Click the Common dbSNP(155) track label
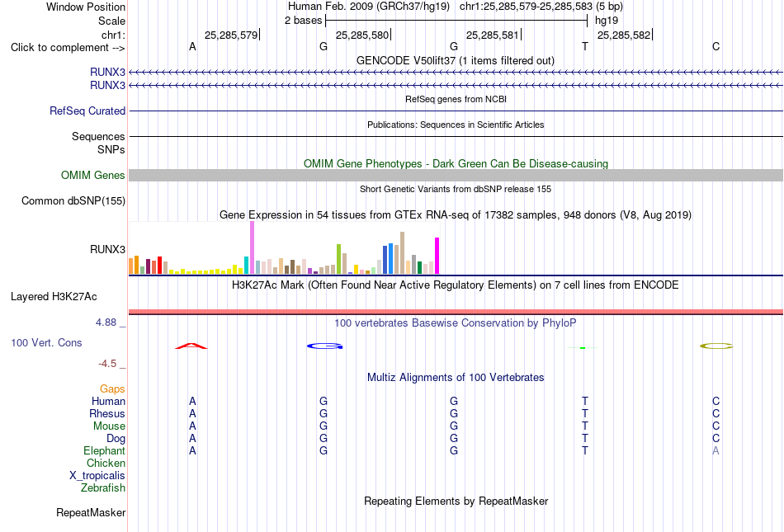 73,200
